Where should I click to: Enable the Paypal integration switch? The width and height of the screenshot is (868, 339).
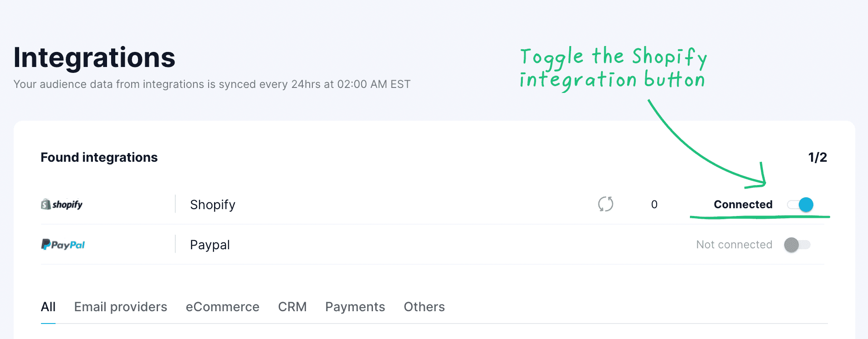pyautogui.click(x=797, y=245)
